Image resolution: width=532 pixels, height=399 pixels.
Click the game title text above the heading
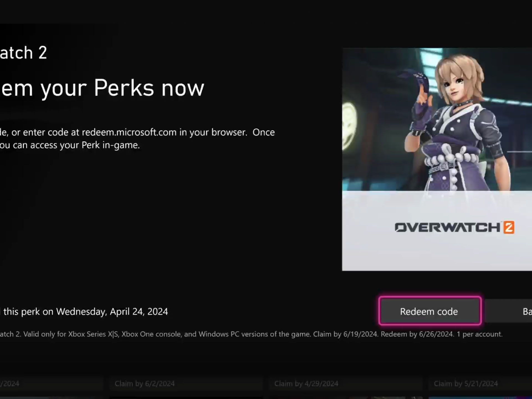(24, 53)
